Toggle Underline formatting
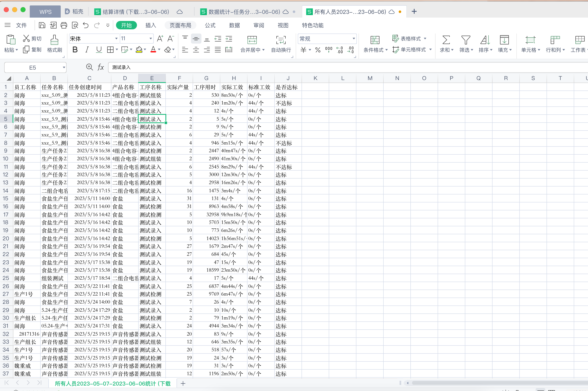The width and height of the screenshot is (588, 391). 99,50
